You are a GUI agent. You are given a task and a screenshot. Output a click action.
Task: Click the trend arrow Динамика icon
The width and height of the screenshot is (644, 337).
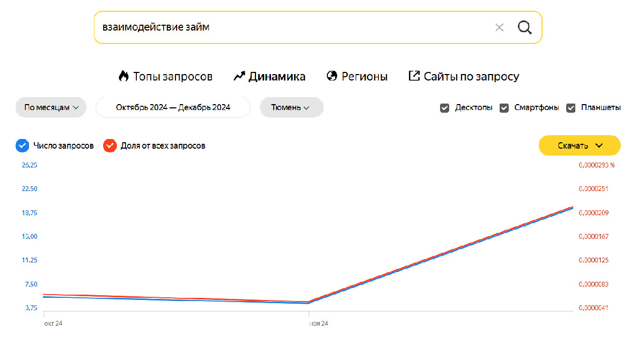[x=239, y=76]
